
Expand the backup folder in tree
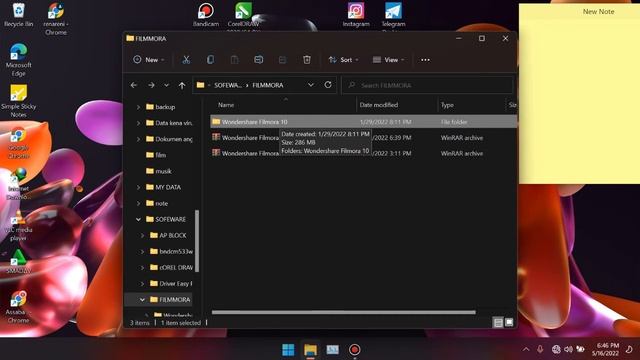pos(138,107)
